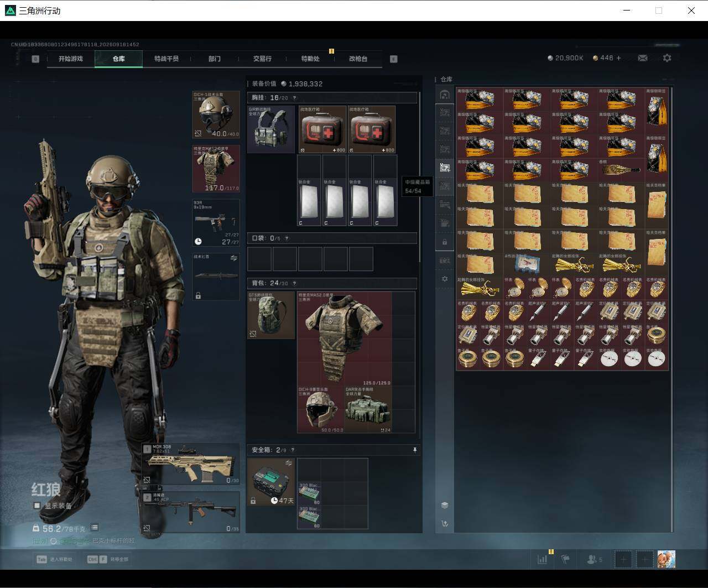Open the mail envelope icon

[x=643, y=58]
